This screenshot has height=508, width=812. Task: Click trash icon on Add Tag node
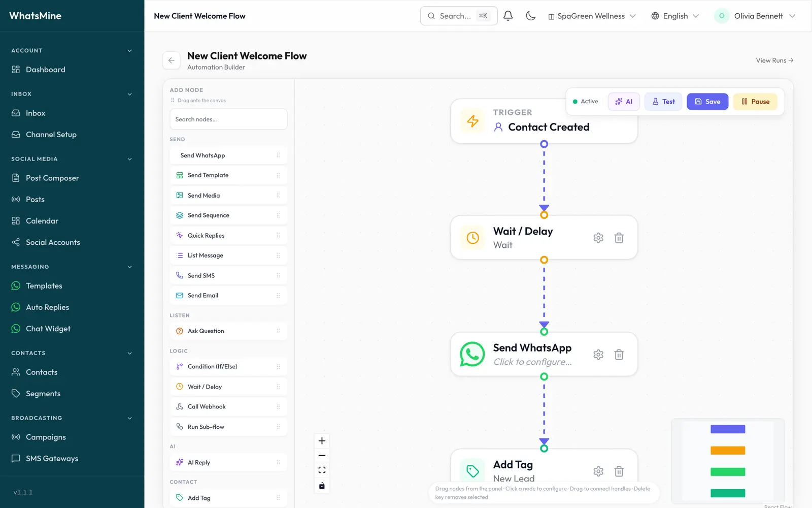(x=619, y=471)
